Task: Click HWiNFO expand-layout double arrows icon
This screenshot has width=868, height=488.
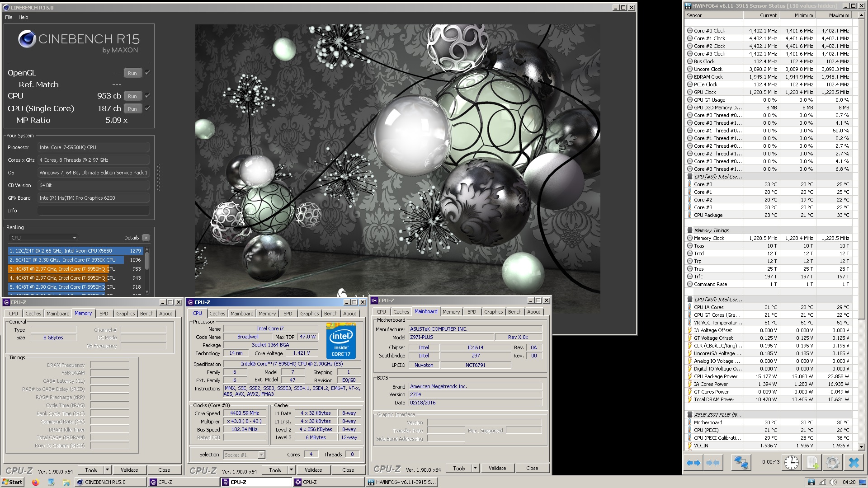Action: click(693, 463)
